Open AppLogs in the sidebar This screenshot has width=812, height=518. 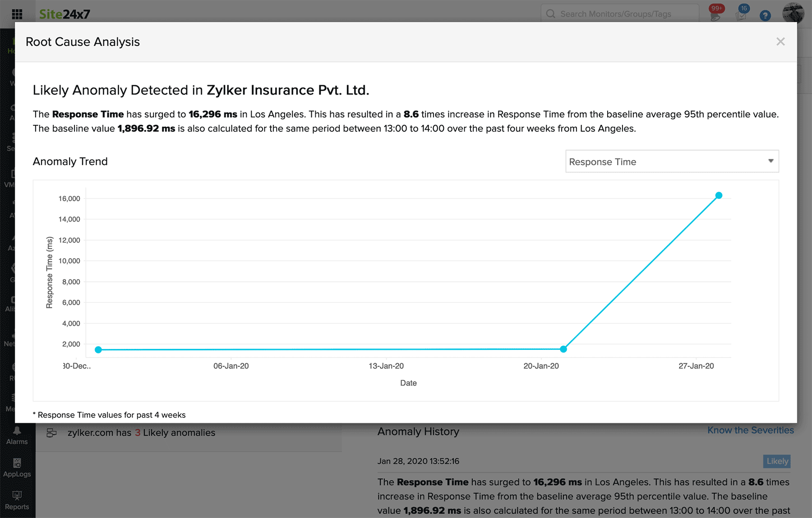(17, 468)
